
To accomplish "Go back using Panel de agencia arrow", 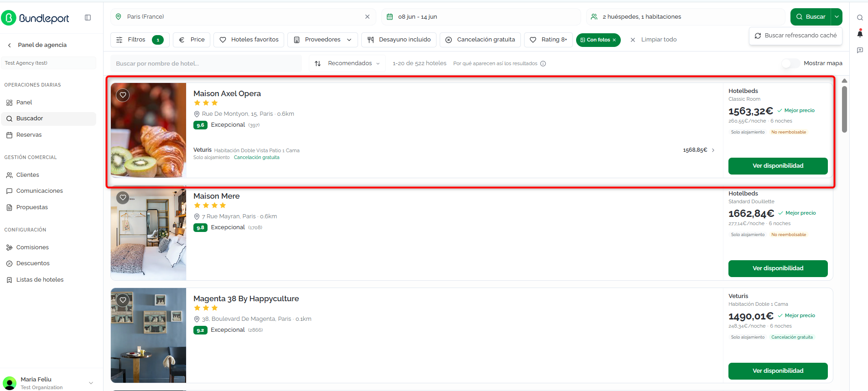I will pyautogui.click(x=10, y=45).
